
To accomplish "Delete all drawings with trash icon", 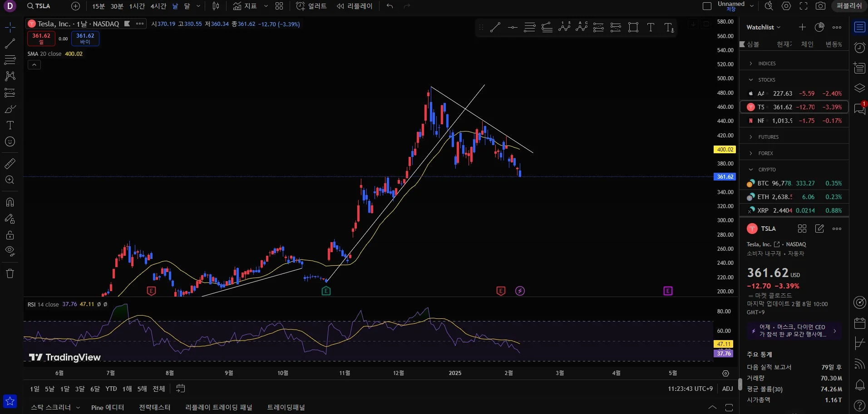I will click(x=10, y=273).
